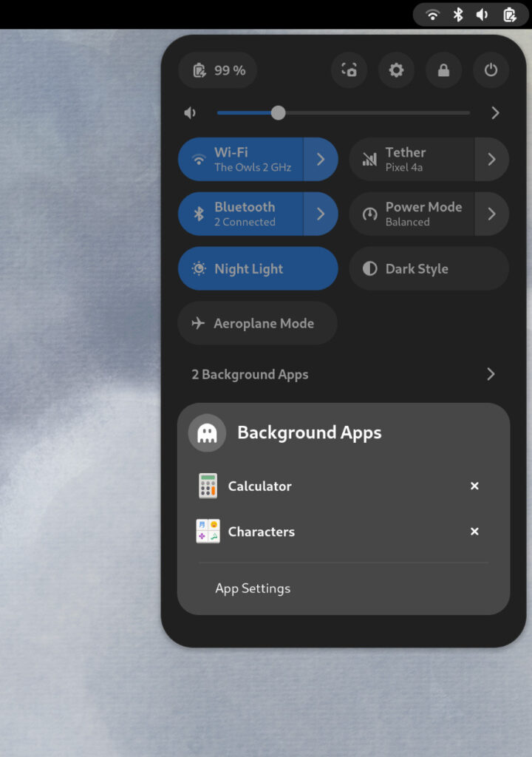Click the 99 % battery indicator
Viewport: 532px width, 757px height.
pyautogui.click(x=218, y=70)
